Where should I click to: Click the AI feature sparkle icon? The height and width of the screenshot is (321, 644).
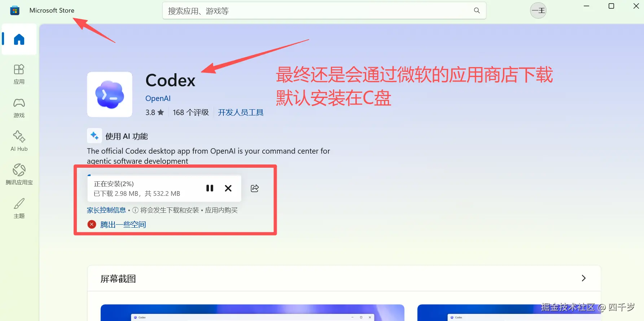click(95, 136)
